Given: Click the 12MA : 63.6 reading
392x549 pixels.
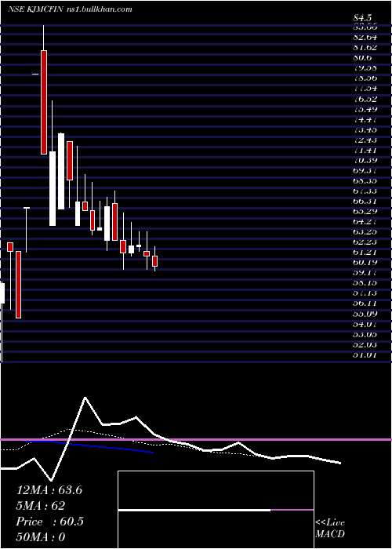Looking at the screenshot, I should (49, 490).
